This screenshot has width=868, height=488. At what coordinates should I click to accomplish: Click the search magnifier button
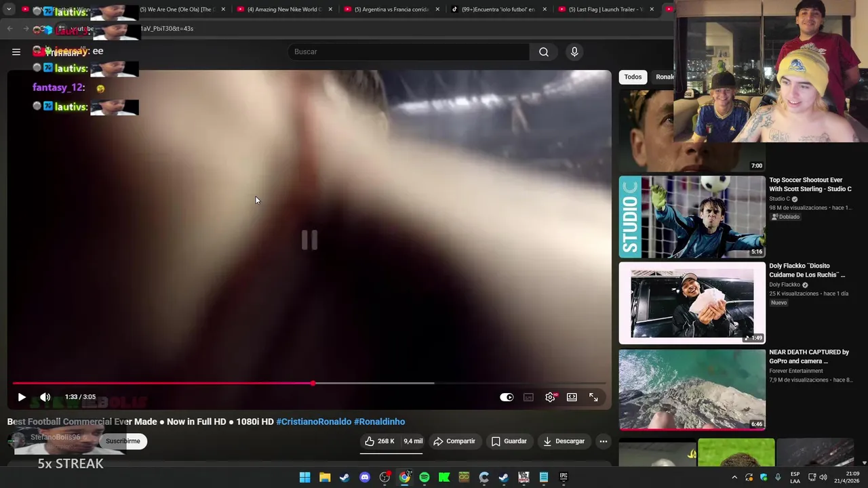544,52
